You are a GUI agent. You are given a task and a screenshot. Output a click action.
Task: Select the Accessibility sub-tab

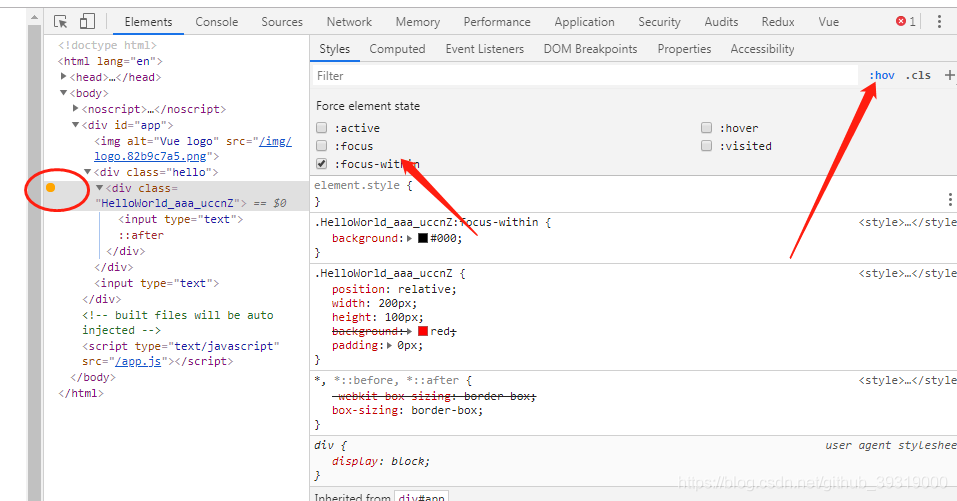[762, 49]
